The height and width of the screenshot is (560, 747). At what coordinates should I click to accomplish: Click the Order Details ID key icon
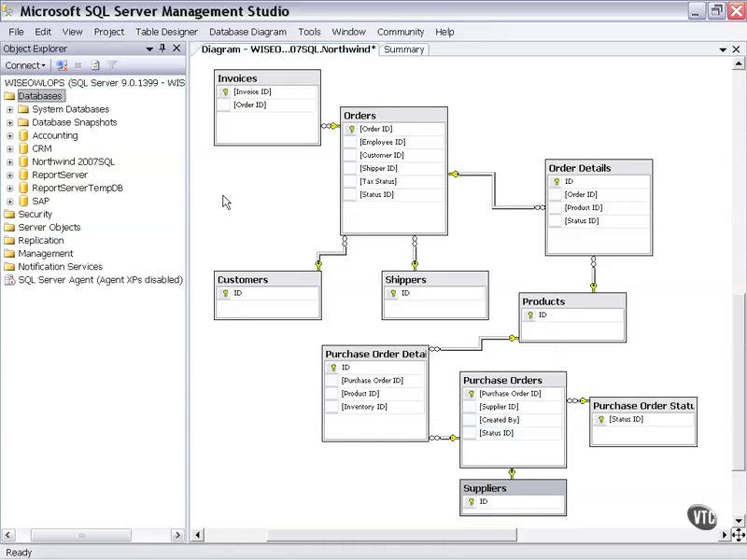(x=557, y=181)
